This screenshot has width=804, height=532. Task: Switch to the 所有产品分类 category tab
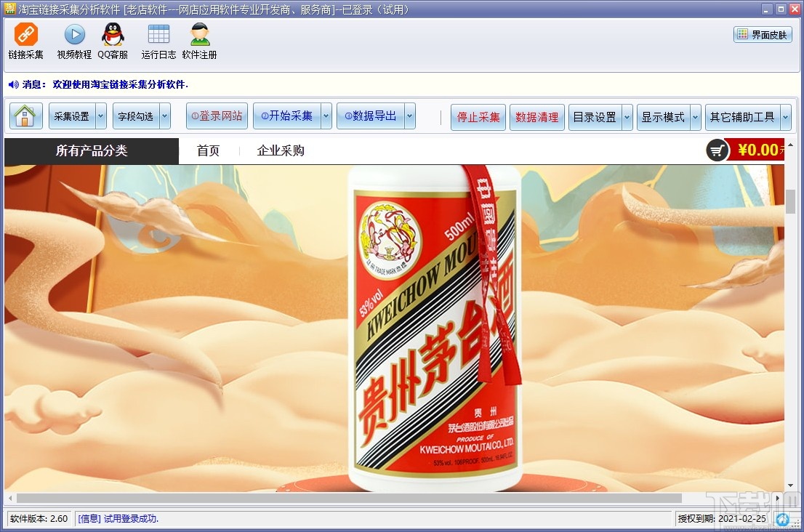(x=92, y=150)
